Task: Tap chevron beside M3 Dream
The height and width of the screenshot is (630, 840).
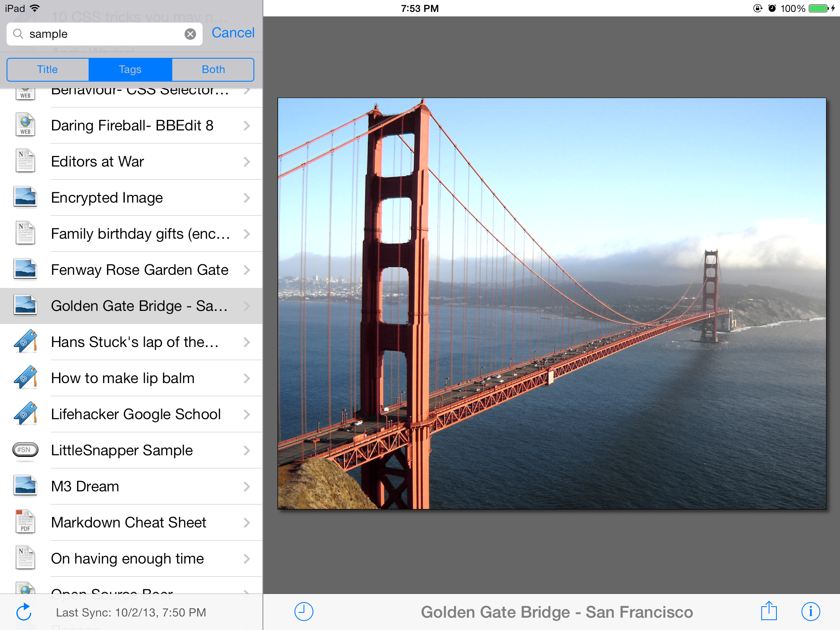Action: coord(247,486)
